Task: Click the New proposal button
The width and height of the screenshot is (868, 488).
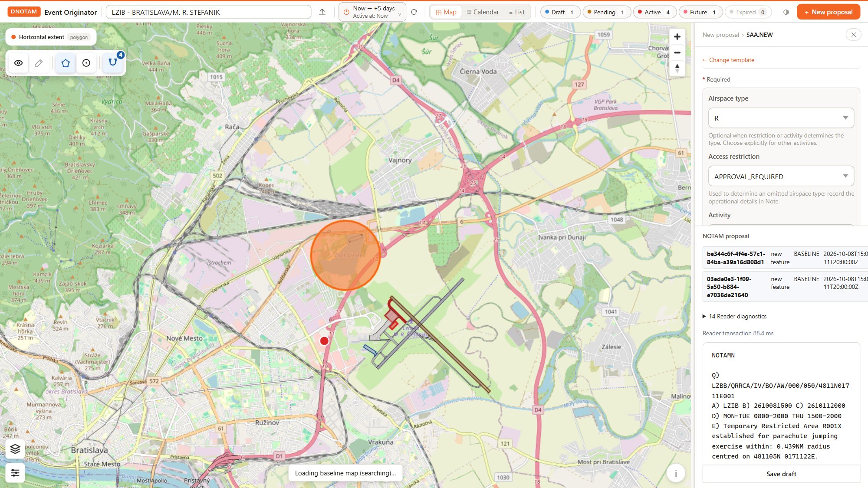Action: coord(828,12)
